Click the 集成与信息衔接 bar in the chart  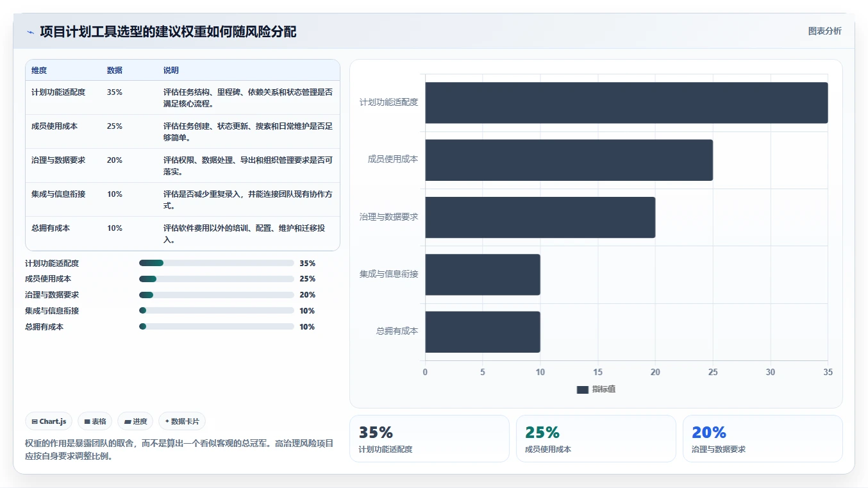pyautogui.click(x=483, y=274)
